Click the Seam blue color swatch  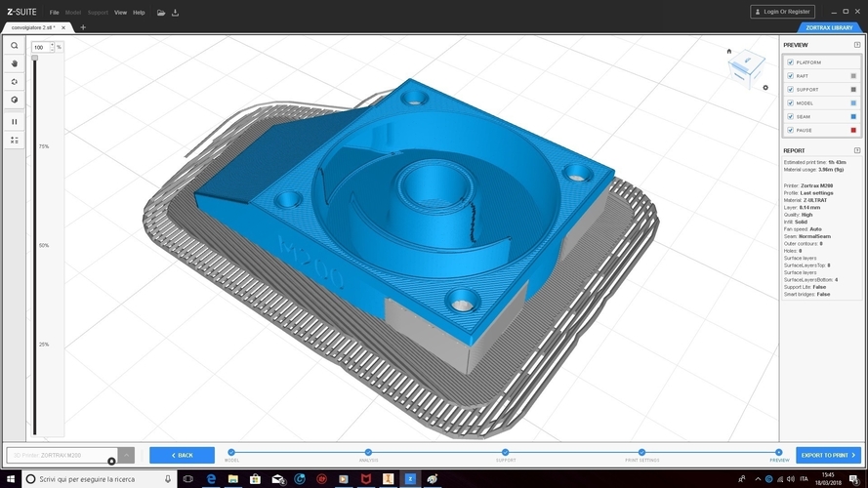click(853, 117)
